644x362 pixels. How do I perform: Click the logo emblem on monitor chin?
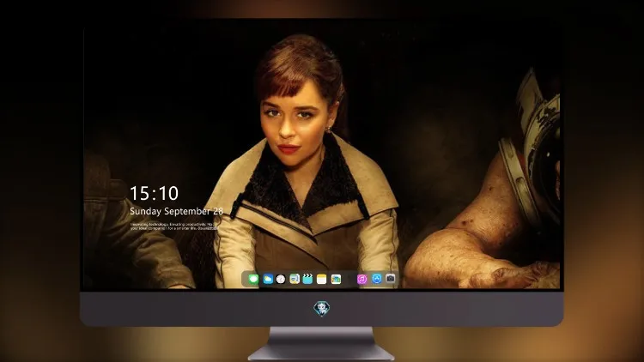point(322,309)
